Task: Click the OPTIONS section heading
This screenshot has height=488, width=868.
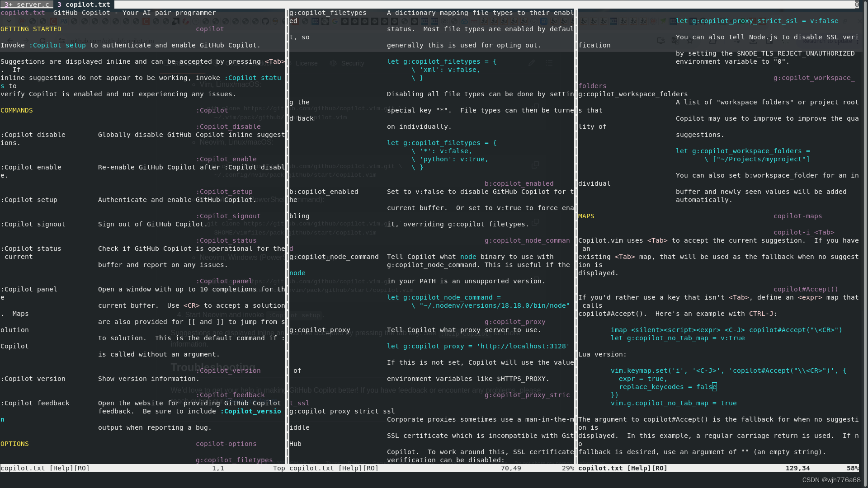Action: tap(14, 444)
